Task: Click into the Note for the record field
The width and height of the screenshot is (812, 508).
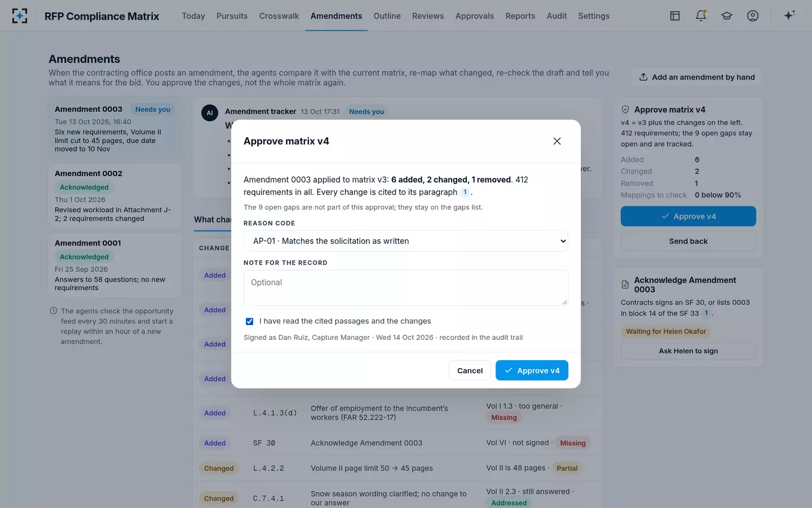Action: (406, 288)
